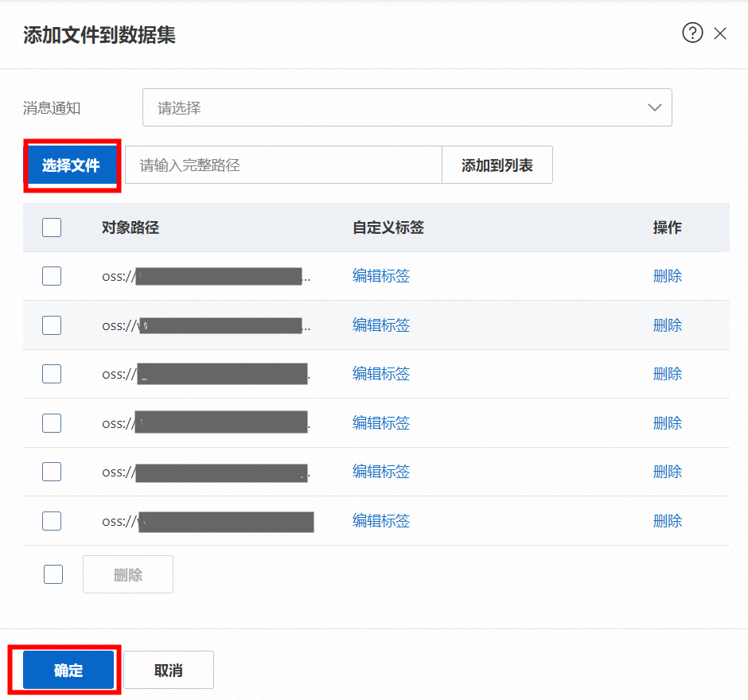Click the 选择文件 button
748x700 pixels.
point(72,165)
